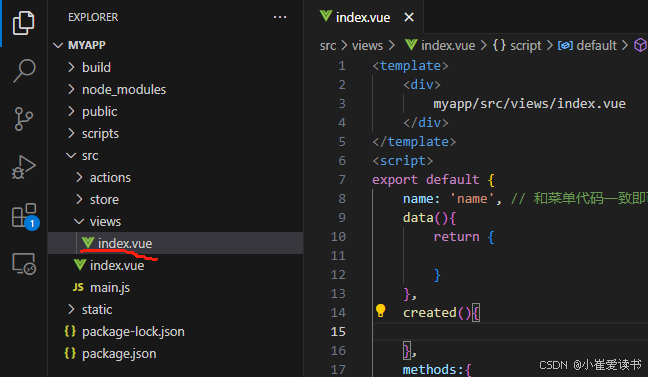The width and height of the screenshot is (648, 377).
Task: Open package-lock.json file
Action: tap(133, 332)
